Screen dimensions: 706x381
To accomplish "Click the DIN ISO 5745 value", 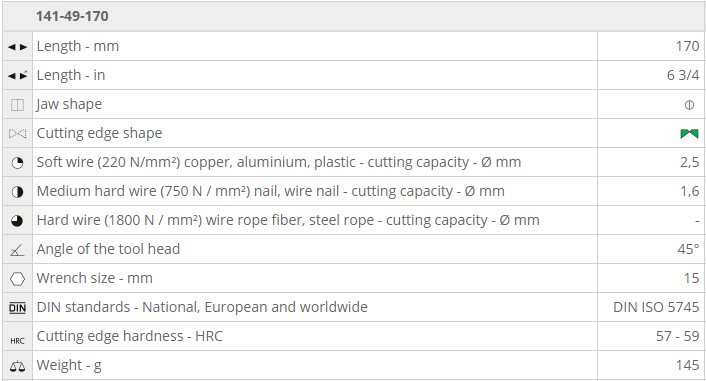I will (x=656, y=307).
